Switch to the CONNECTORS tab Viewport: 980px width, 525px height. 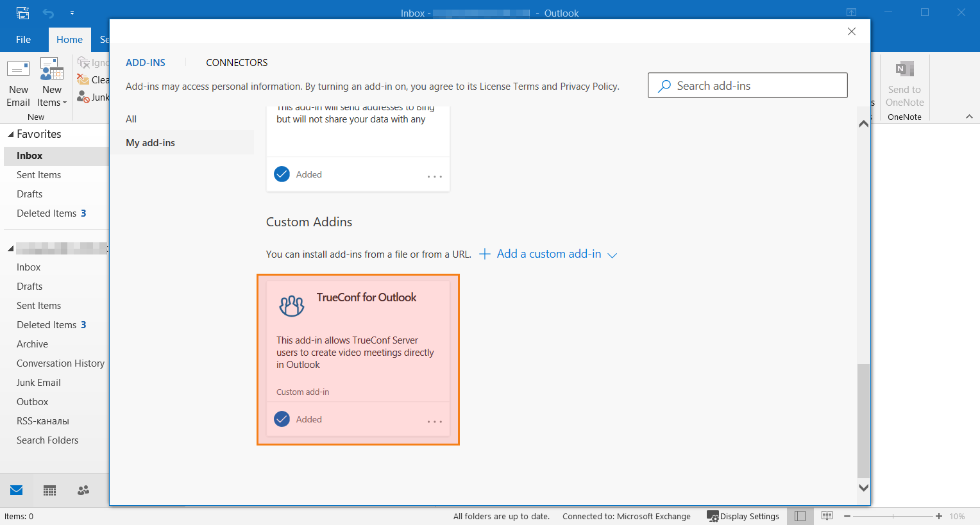(x=237, y=63)
